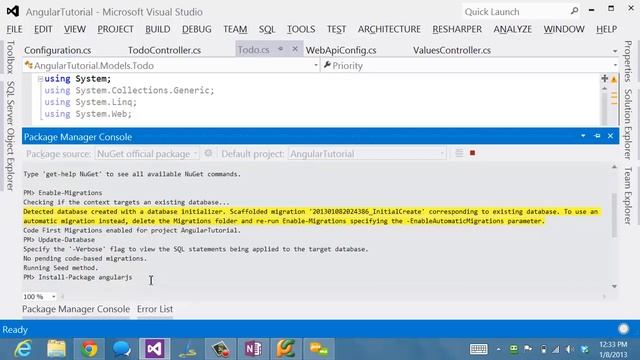
Task: Click the ReSharper warning marker icon
Action: tap(614, 80)
